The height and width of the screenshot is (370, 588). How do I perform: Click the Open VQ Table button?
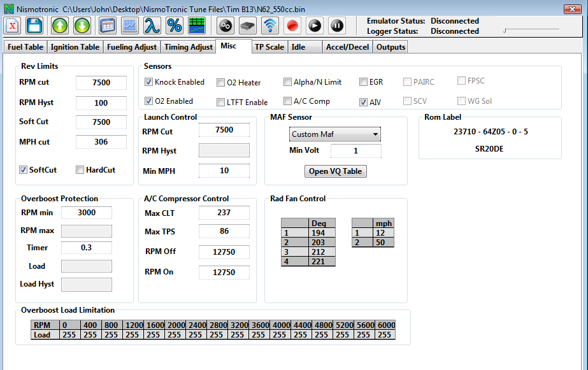click(x=336, y=171)
